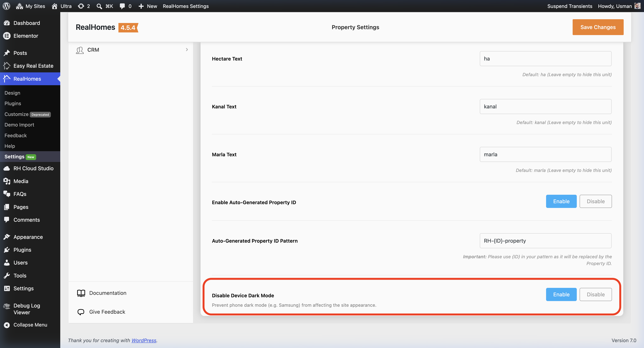Focus the Marla Text input field
644x348 pixels.
[546, 154]
